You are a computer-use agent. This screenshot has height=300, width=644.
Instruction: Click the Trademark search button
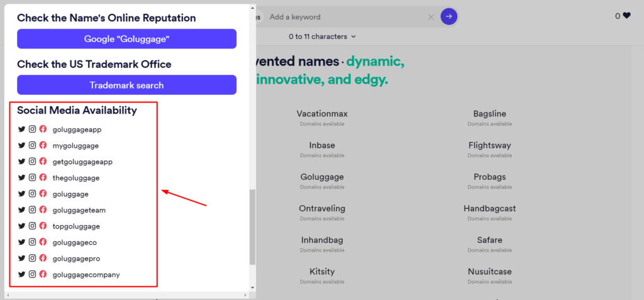(126, 85)
